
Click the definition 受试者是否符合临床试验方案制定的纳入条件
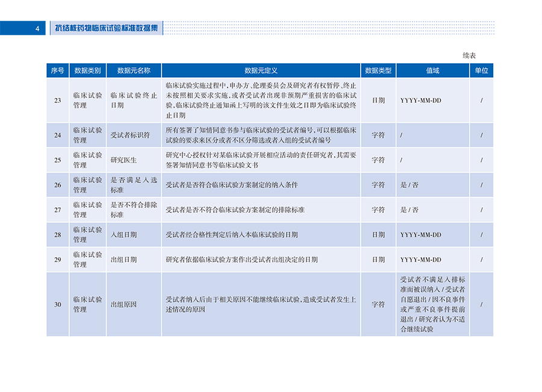coord(232,185)
